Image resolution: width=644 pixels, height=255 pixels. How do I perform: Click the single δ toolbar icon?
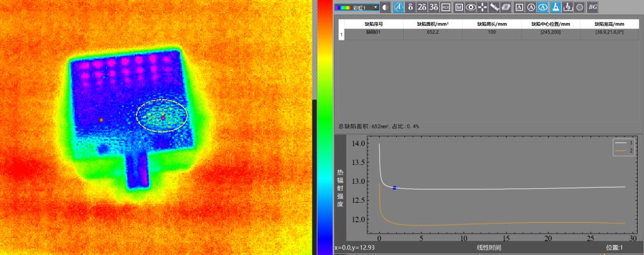410,7
